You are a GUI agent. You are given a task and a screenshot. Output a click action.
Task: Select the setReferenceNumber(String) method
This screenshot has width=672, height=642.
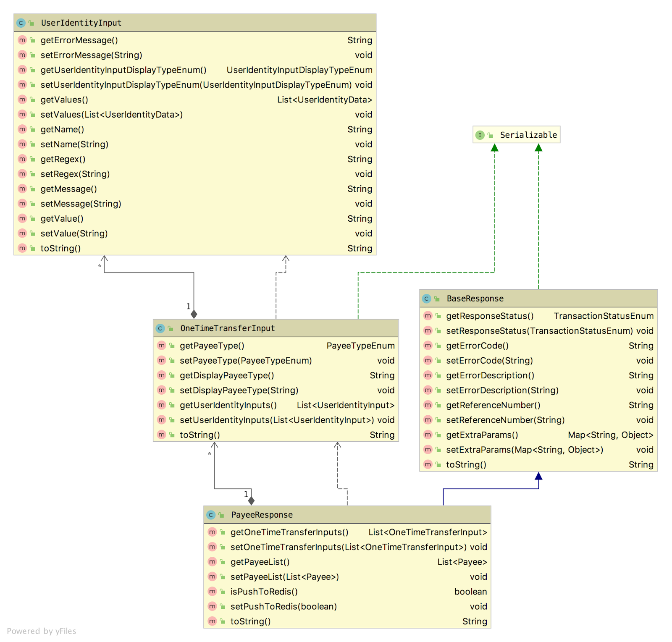coord(538,420)
